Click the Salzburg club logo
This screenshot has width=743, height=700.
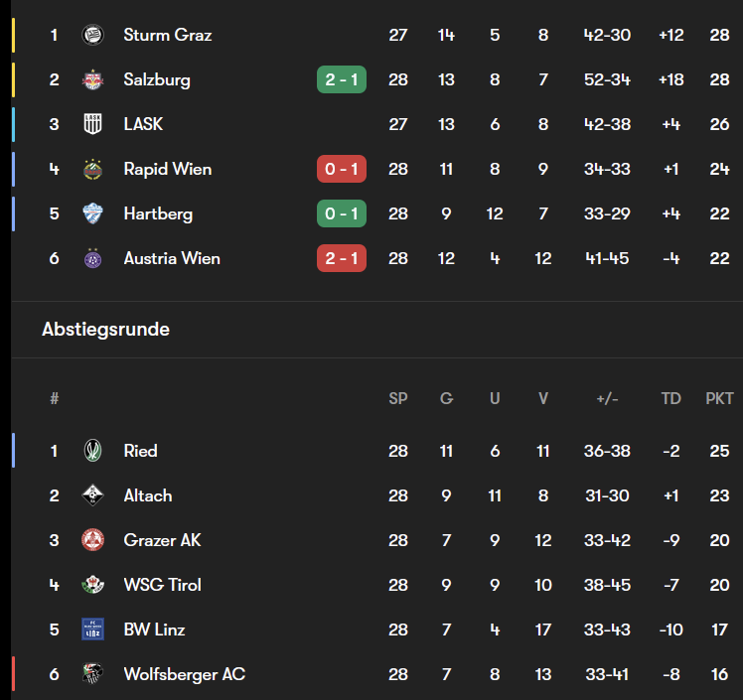click(92, 79)
